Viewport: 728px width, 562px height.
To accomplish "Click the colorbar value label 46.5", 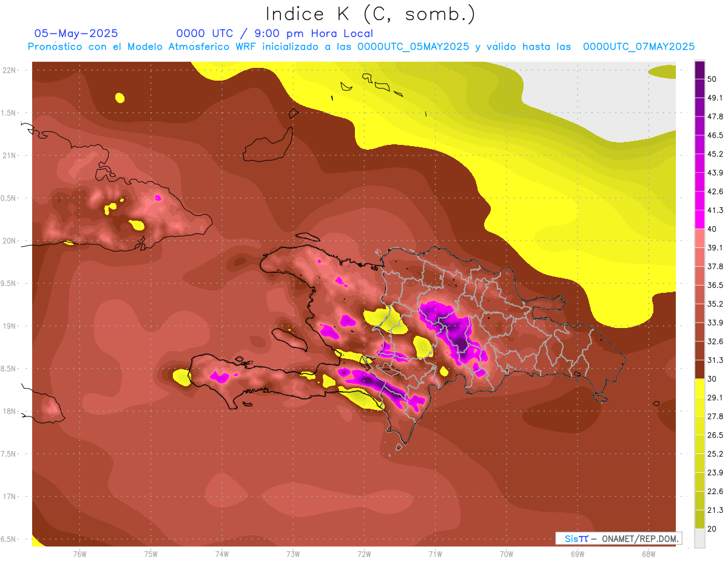I will tap(715, 135).
